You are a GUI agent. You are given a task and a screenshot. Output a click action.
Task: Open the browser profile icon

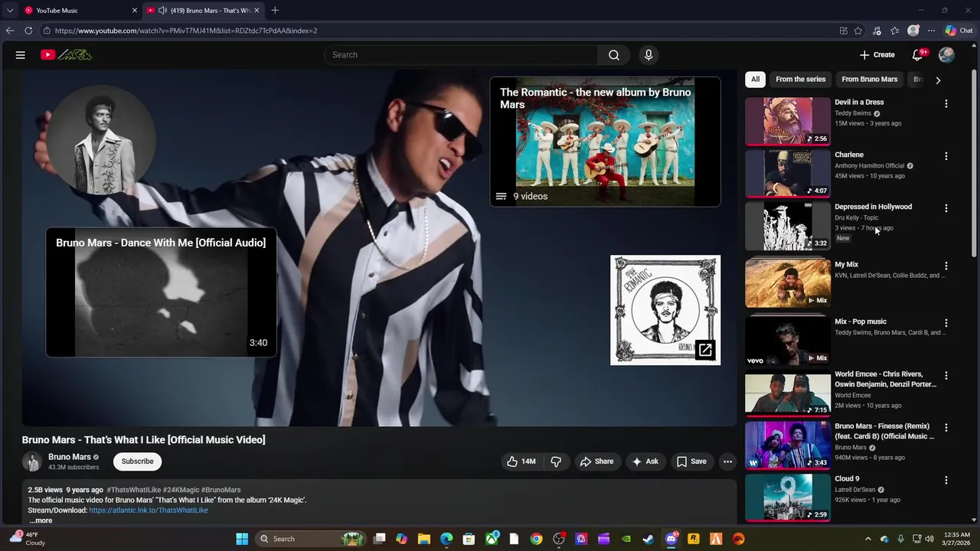(x=913, y=31)
